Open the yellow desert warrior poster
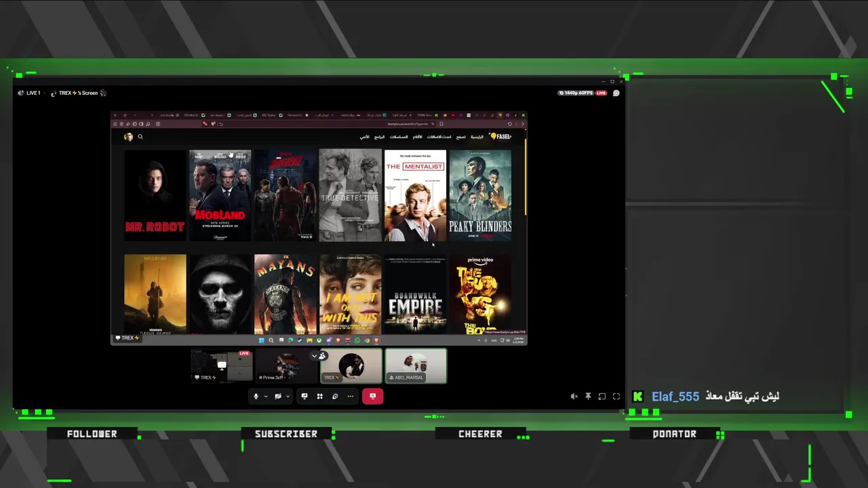This screenshot has height=488, width=868. (155, 294)
